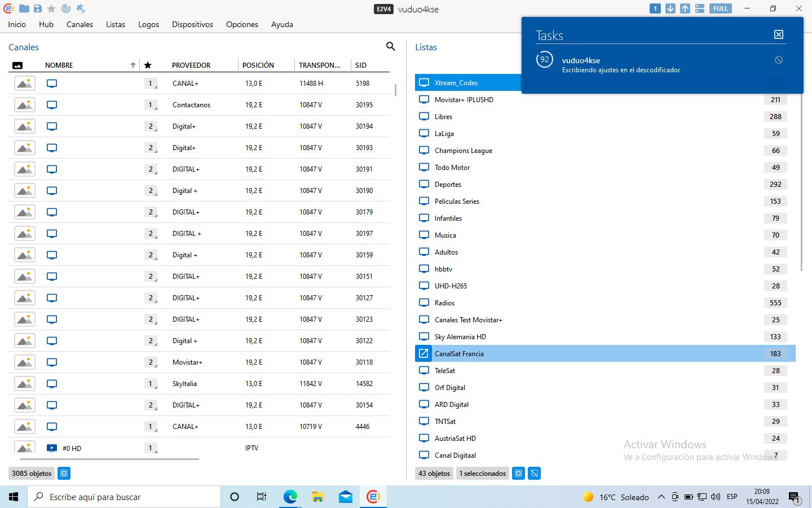Click deselect all icon below Listas panel

[534, 473]
